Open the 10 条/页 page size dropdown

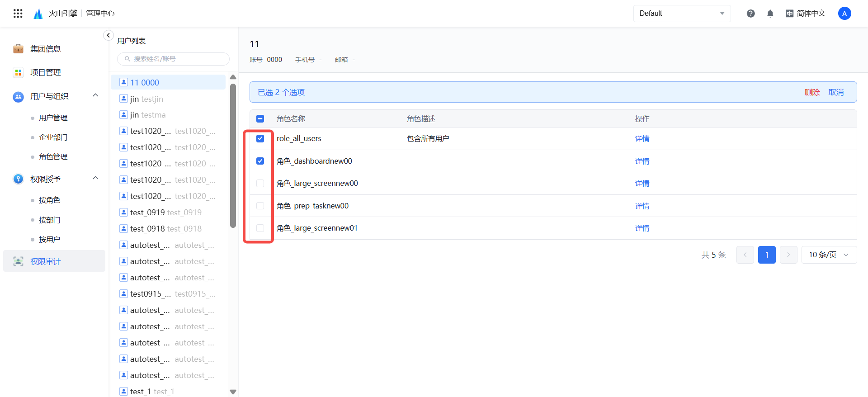pyautogui.click(x=829, y=255)
